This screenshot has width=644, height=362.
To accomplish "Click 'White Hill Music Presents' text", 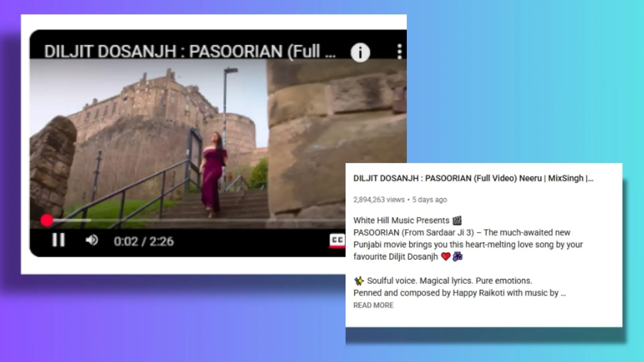I will tap(401, 221).
